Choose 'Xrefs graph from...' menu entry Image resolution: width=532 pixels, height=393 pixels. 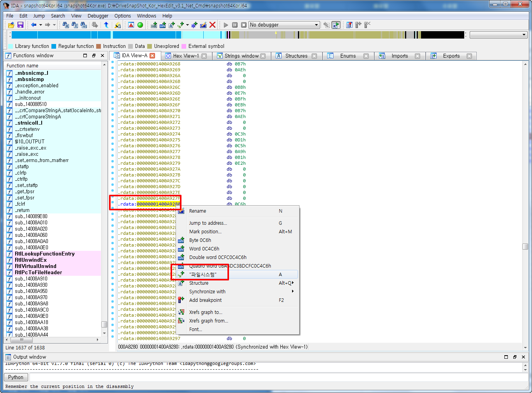coord(238,321)
